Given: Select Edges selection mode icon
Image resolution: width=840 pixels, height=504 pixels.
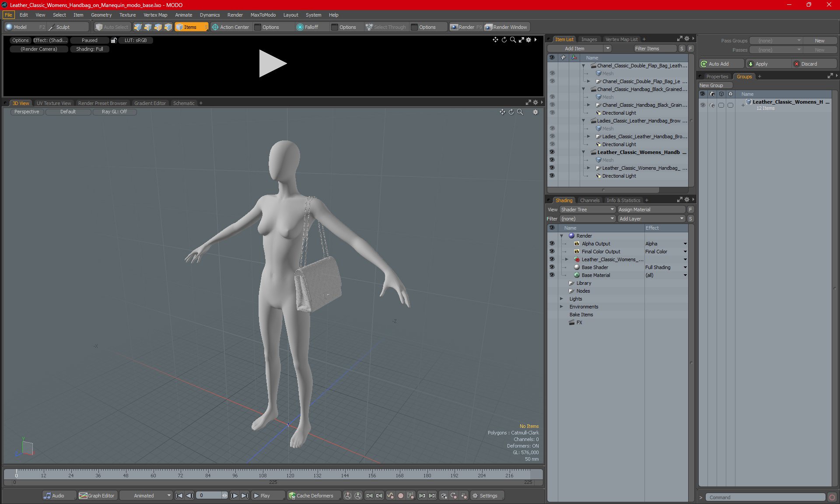Looking at the screenshot, I should (148, 27).
